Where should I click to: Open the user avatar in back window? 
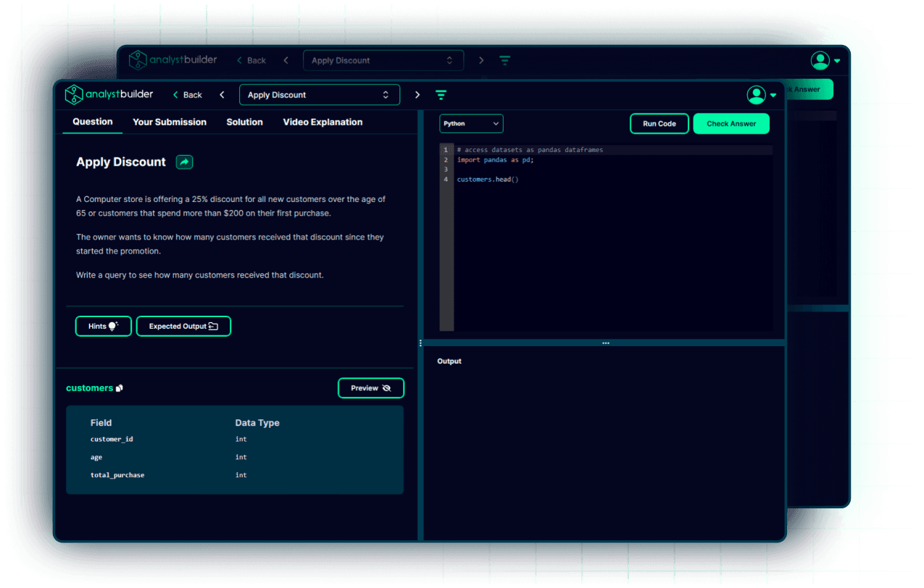820,61
